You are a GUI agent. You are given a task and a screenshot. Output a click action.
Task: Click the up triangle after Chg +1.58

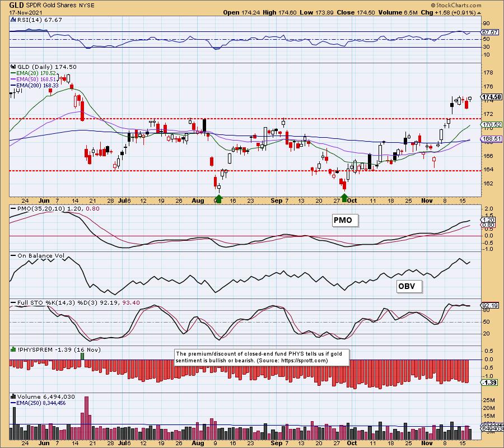point(479,13)
